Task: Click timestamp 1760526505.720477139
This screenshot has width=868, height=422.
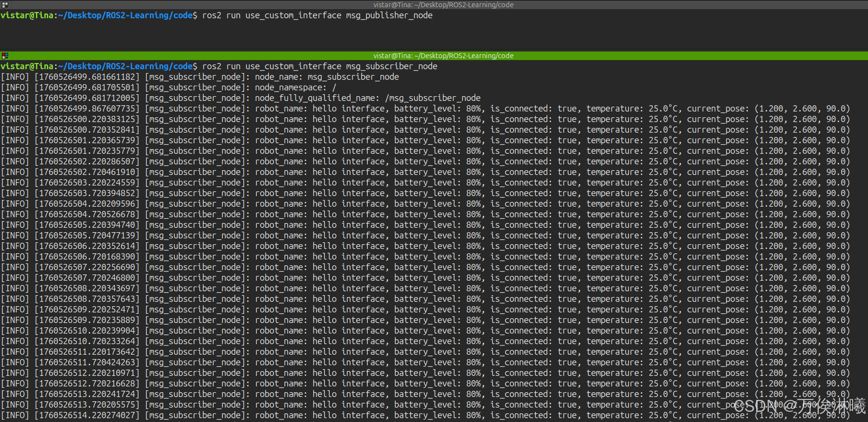Action: (x=87, y=236)
